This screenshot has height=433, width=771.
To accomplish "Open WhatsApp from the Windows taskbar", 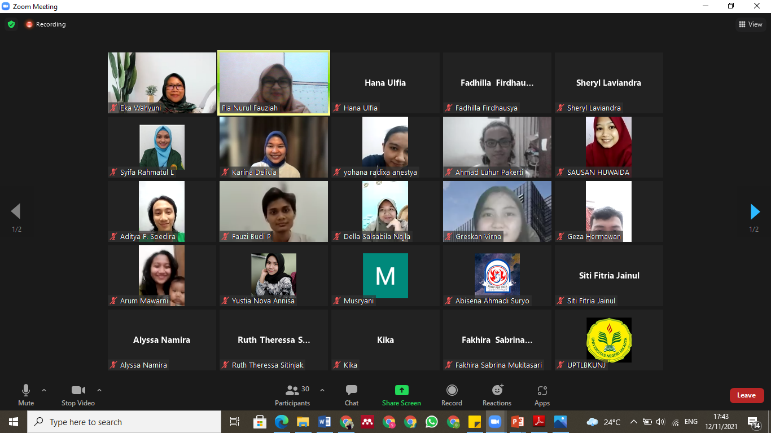I will (x=432, y=422).
